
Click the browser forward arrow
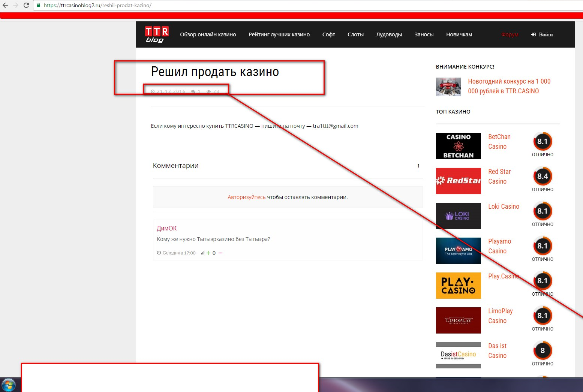[16, 5]
